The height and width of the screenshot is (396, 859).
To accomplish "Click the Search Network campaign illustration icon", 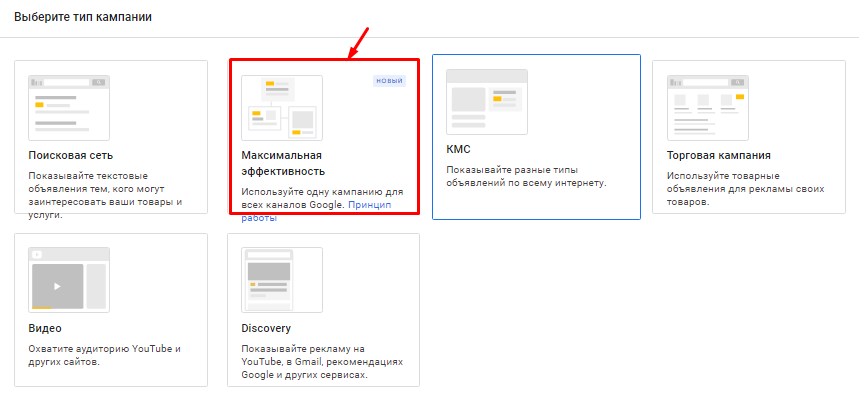I will [69, 108].
